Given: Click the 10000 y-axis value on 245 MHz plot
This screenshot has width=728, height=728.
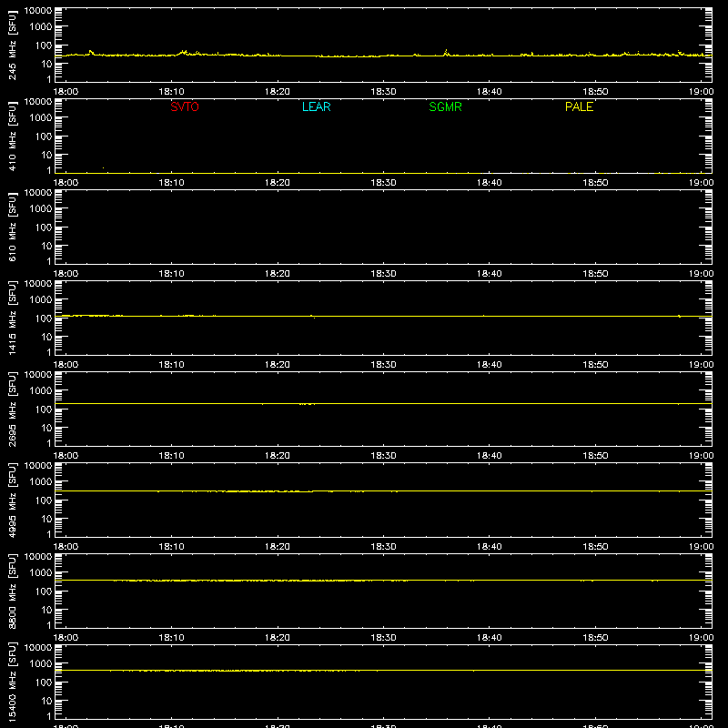Looking at the screenshot, I should tap(38, 11).
